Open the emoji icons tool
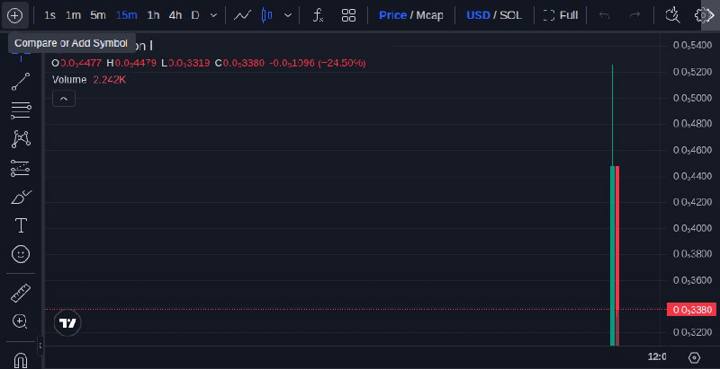This screenshot has height=369, width=720. click(x=21, y=254)
